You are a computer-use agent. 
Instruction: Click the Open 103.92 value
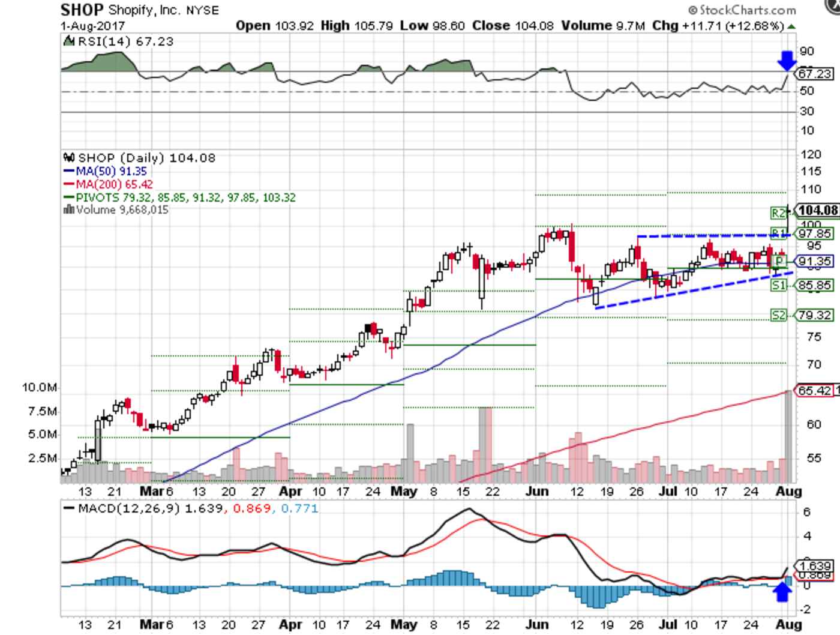point(275,26)
